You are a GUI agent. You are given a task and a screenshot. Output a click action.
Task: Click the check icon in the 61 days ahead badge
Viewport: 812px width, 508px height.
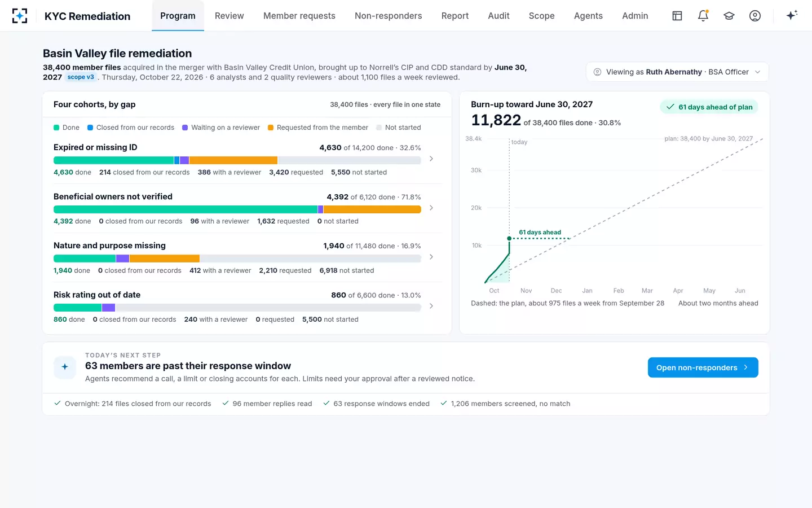click(670, 107)
